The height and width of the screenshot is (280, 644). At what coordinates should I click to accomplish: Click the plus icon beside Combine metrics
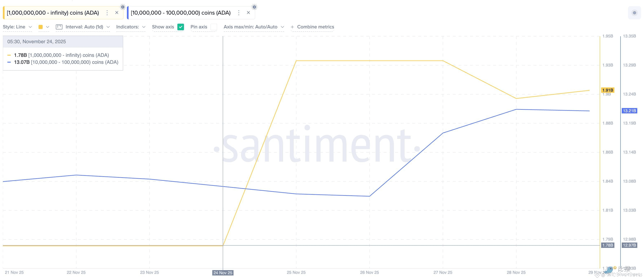(x=292, y=27)
